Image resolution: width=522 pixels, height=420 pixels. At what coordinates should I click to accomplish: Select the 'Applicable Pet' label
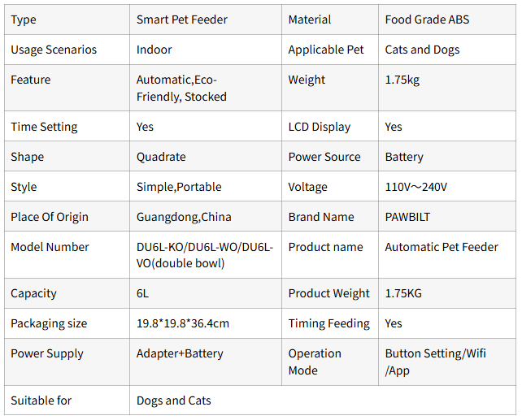[x=326, y=50]
